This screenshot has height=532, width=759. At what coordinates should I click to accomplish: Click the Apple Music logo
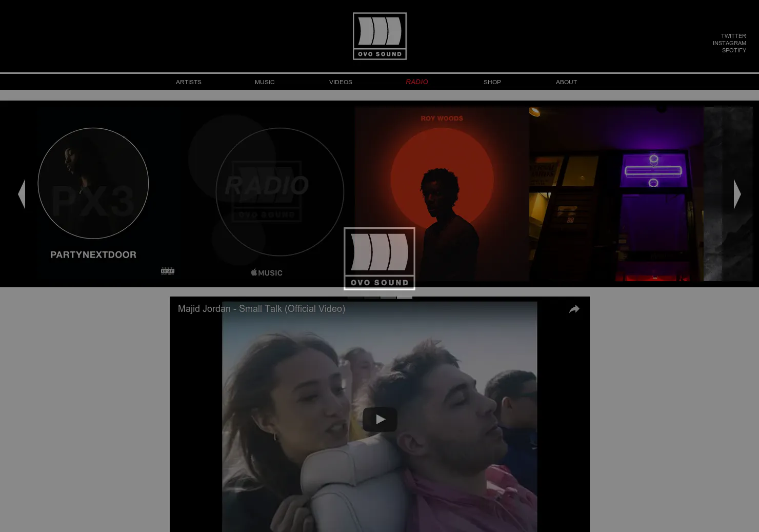point(267,272)
